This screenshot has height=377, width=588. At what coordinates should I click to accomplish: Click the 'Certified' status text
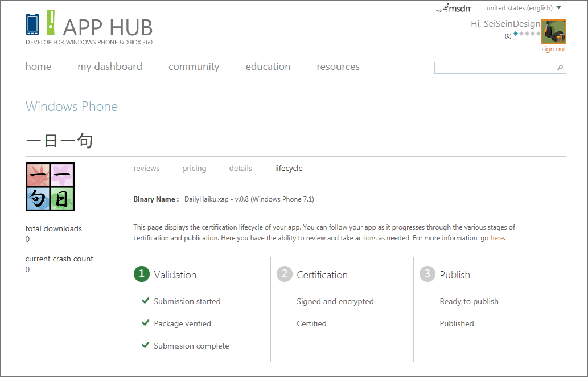pyautogui.click(x=311, y=323)
